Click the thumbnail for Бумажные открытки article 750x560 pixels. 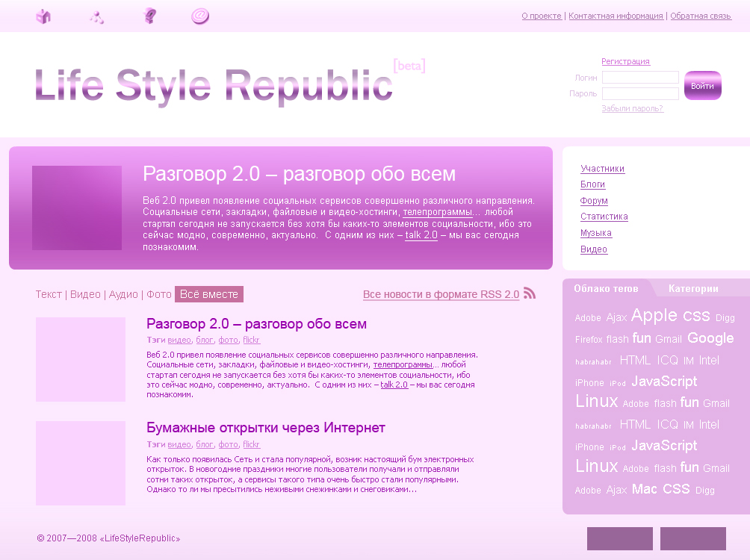81,463
